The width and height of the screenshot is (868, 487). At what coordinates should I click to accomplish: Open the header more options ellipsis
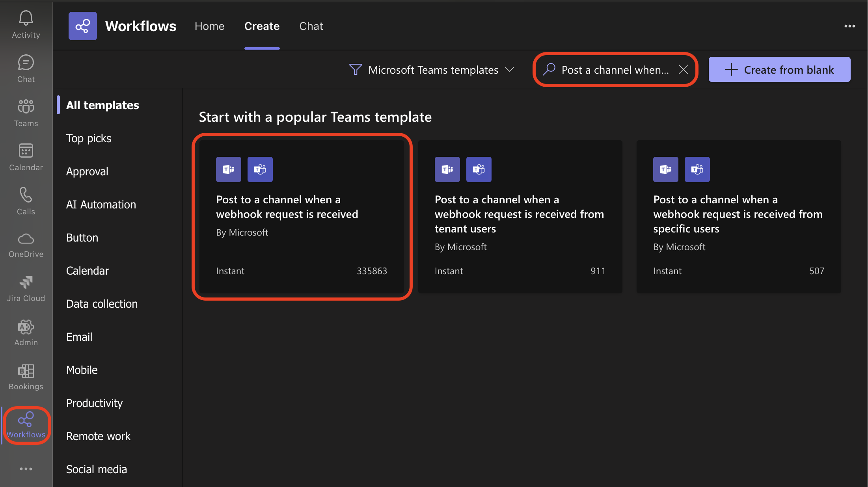pyautogui.click(x=849, y=26)
